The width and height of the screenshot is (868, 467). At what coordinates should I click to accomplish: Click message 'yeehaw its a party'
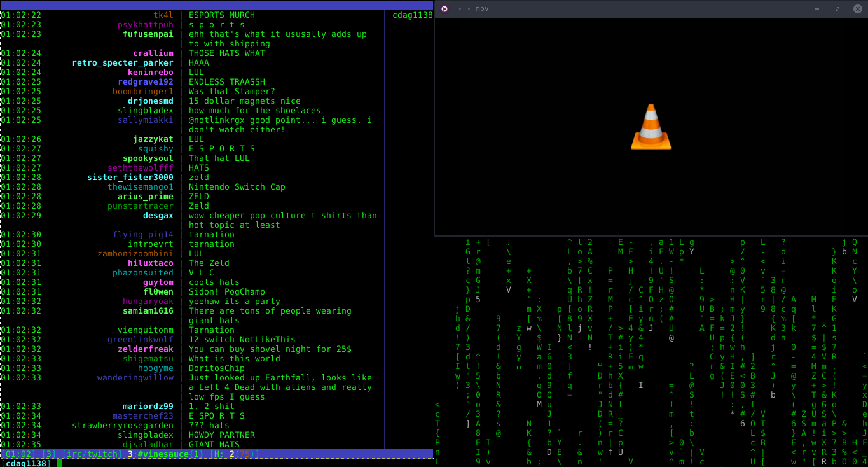point(235,302)
